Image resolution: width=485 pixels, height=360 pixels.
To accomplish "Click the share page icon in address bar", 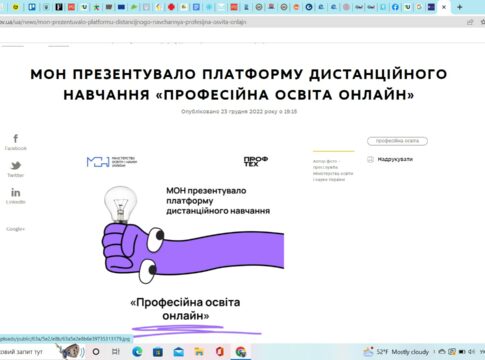I will 470,22.
